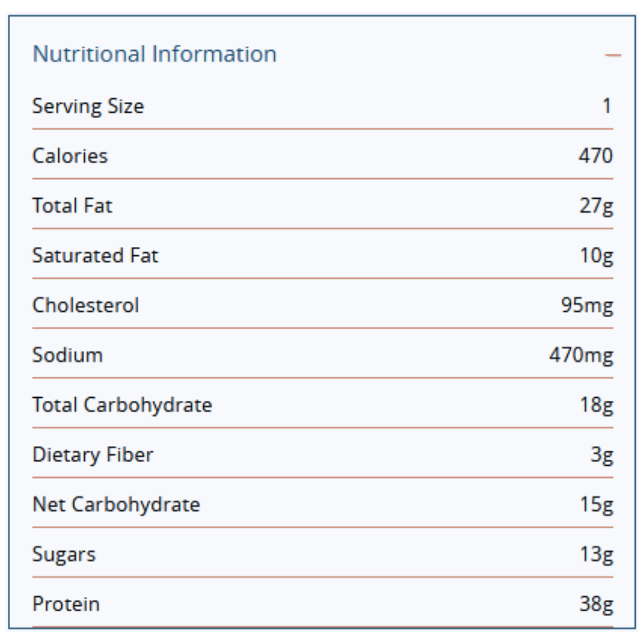Click the Sodium label

[x=67, y=355]
